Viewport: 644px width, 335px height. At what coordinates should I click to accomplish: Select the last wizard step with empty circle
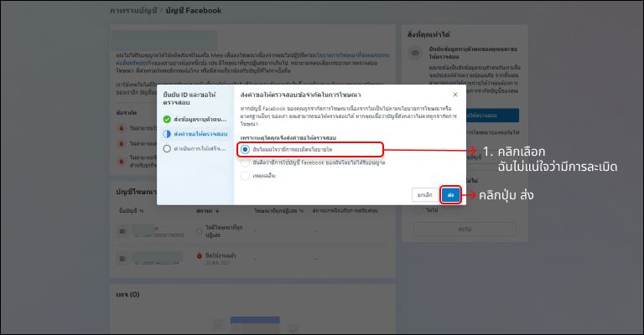(x=195, y=148)
